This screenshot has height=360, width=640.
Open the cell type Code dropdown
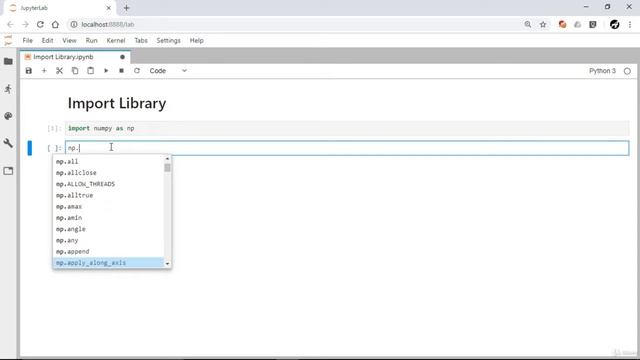click(168, 71)
